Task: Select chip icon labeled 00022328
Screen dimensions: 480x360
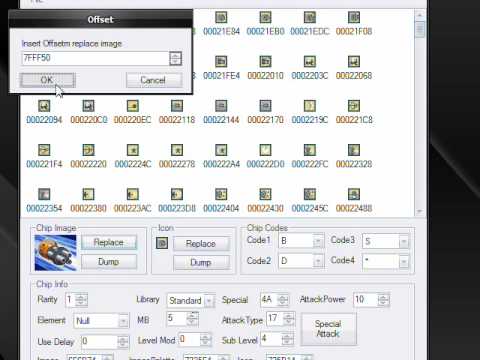Action: click(x=354, y=150)
